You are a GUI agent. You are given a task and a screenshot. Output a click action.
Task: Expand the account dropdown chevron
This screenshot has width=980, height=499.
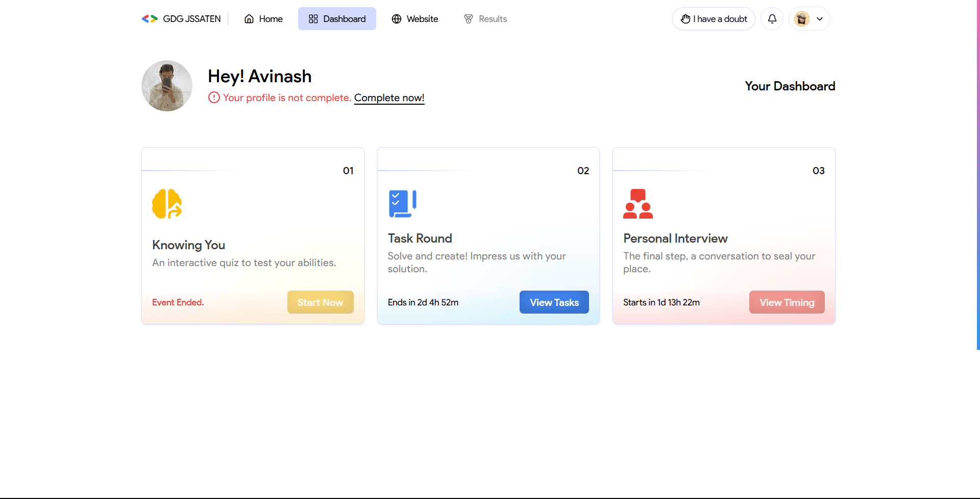(x=820, y=18)
